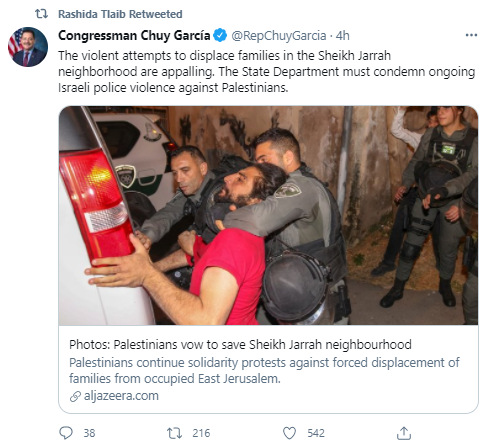Open the police arrest article photo

(268, 215)
